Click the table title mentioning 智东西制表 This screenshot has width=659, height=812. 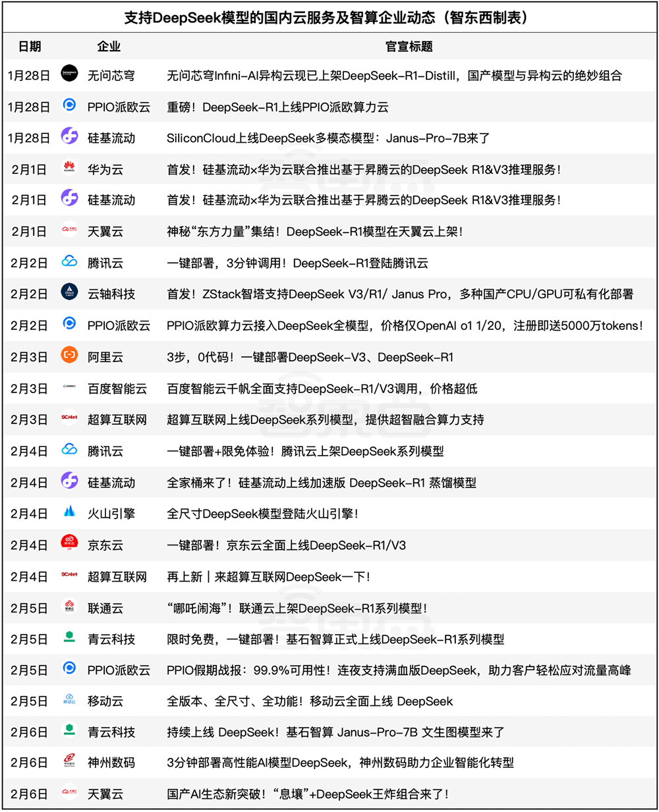click(329, 18)
